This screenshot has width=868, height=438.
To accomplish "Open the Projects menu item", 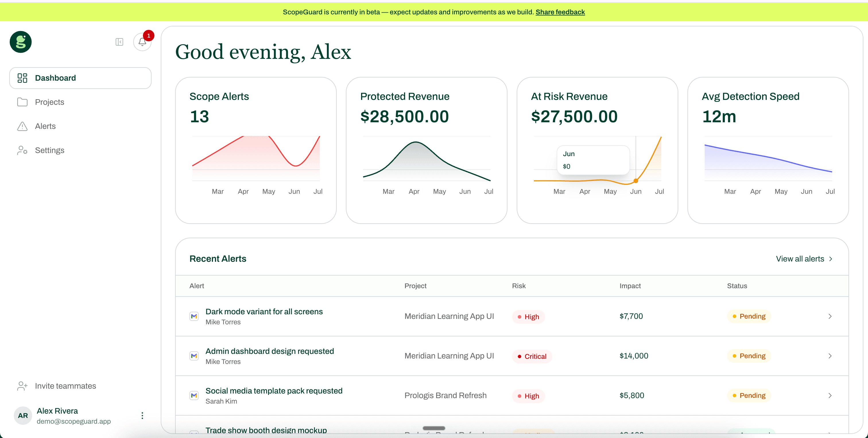I will tap(80, 102).
